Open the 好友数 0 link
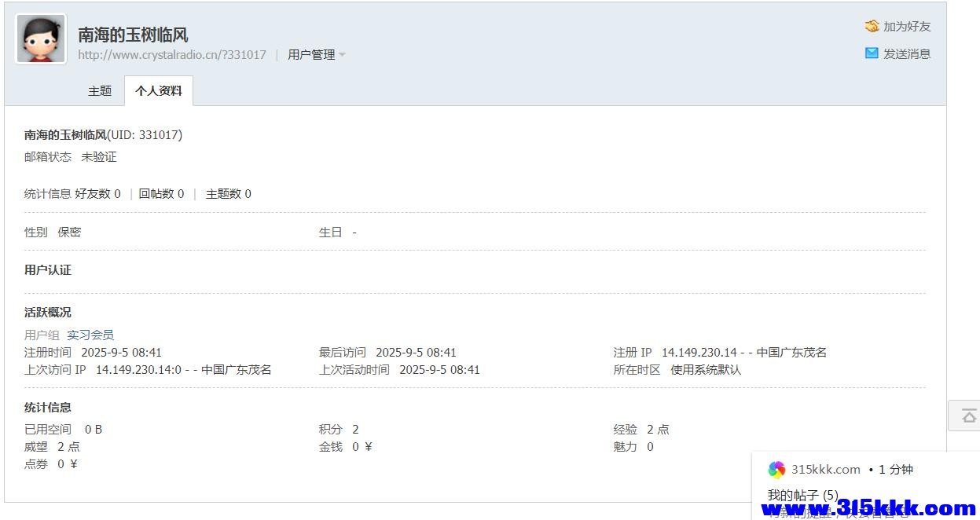 98,194
